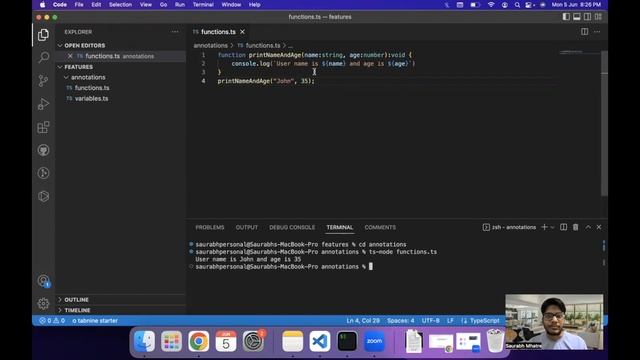The image size is (640, 360).
Task: Open the Manage gear settings icon
Action: click(x=43, y=303)
